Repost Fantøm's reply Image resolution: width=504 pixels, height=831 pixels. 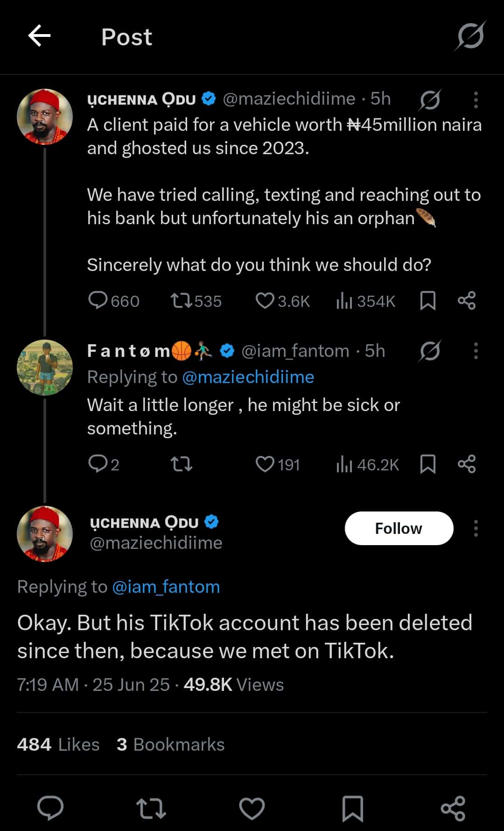click(182, 464)
